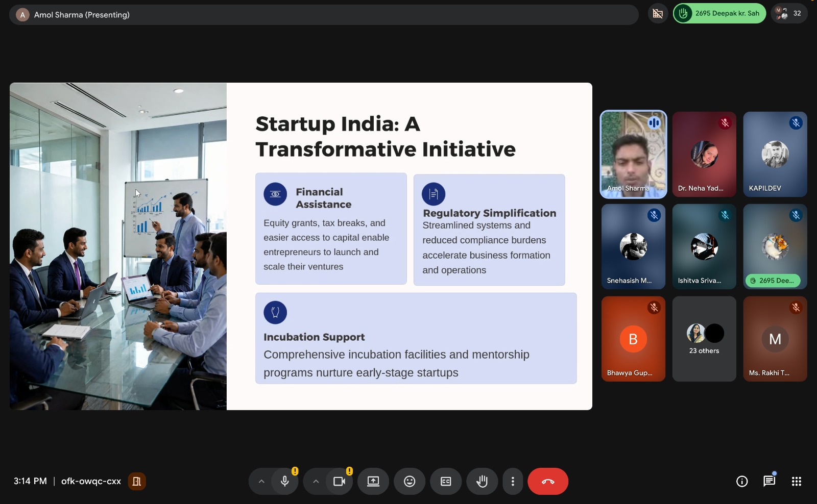Click muted mic icon on KAPILDEV's tile

coord(796,123)
